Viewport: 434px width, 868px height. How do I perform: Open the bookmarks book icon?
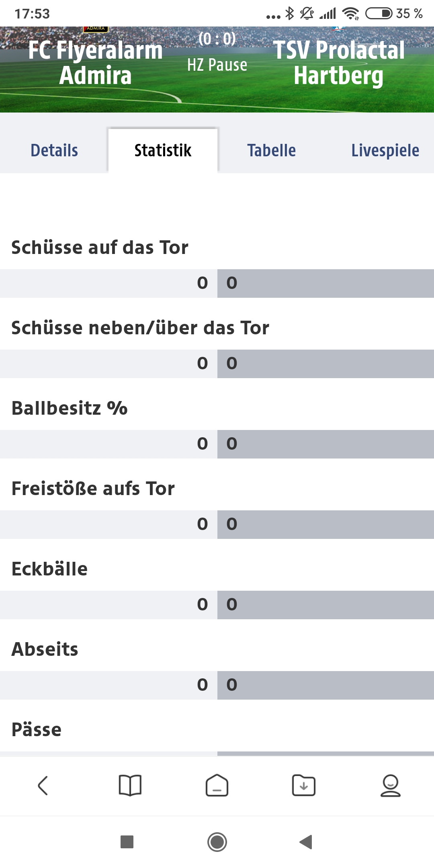130,785
